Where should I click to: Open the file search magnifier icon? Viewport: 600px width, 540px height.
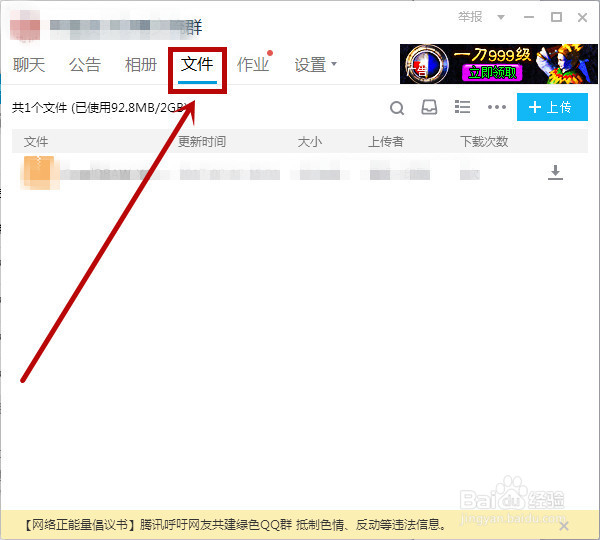(x=397, y=108)
